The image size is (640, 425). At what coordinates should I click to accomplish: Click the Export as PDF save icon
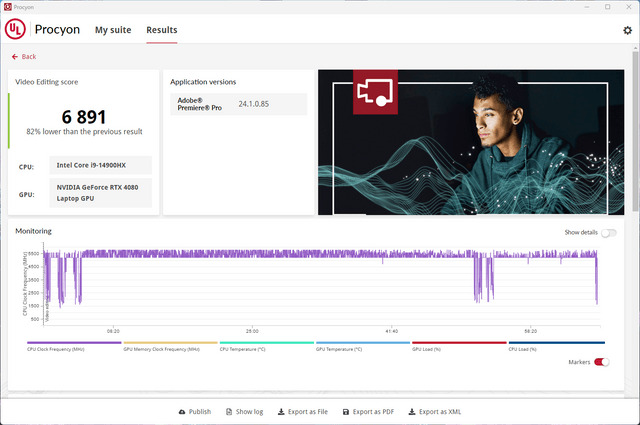345,412
